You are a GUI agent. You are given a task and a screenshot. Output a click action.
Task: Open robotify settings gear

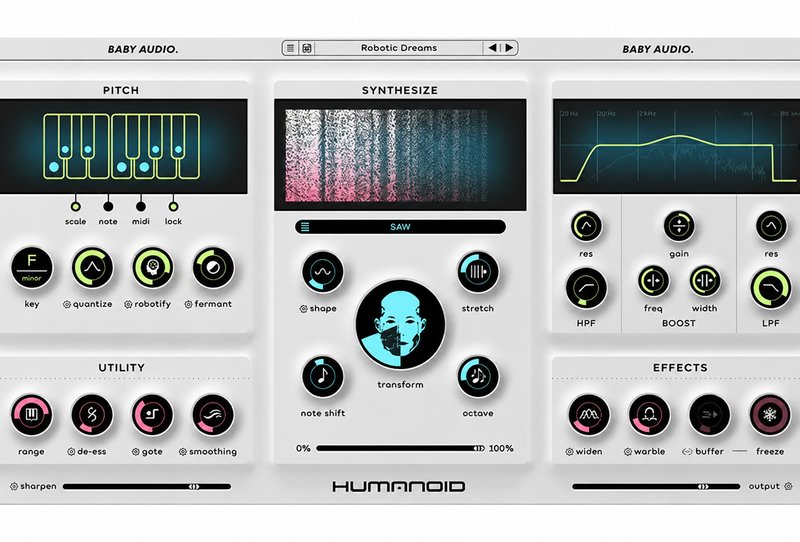[128, 305]
